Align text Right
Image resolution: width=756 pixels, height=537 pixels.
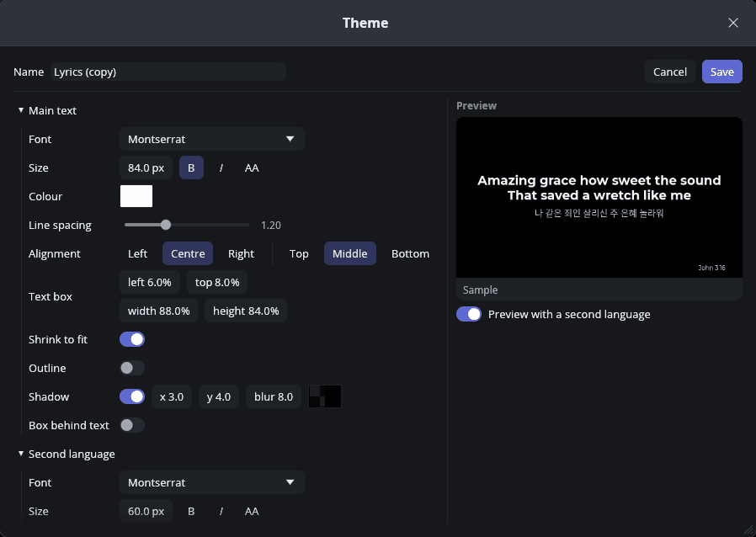pos(241,253)
